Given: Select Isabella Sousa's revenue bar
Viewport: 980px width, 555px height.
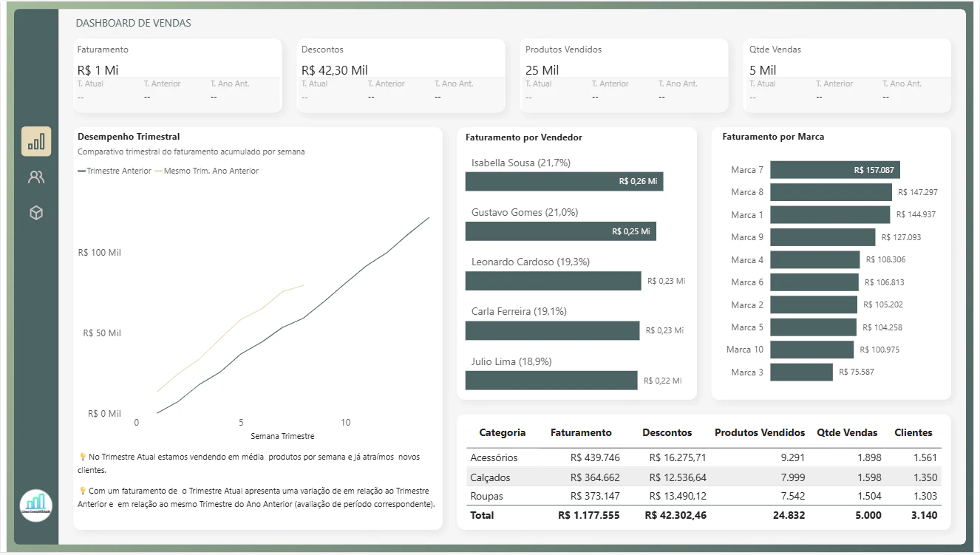Looking at the screenshot, I should click(564, 182).
